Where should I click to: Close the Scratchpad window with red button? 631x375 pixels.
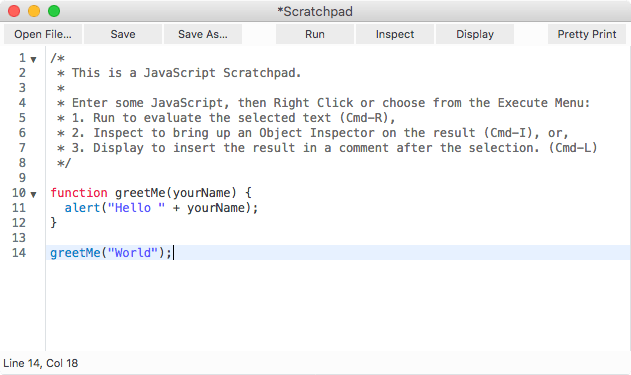[x=14, y=11]
